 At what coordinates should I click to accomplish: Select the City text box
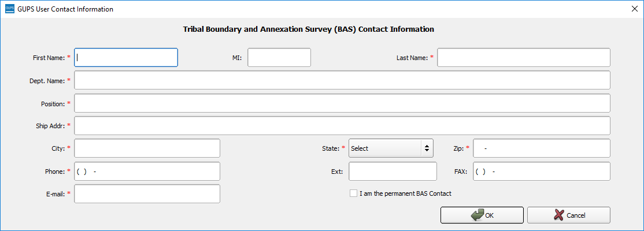click(147, 148)
